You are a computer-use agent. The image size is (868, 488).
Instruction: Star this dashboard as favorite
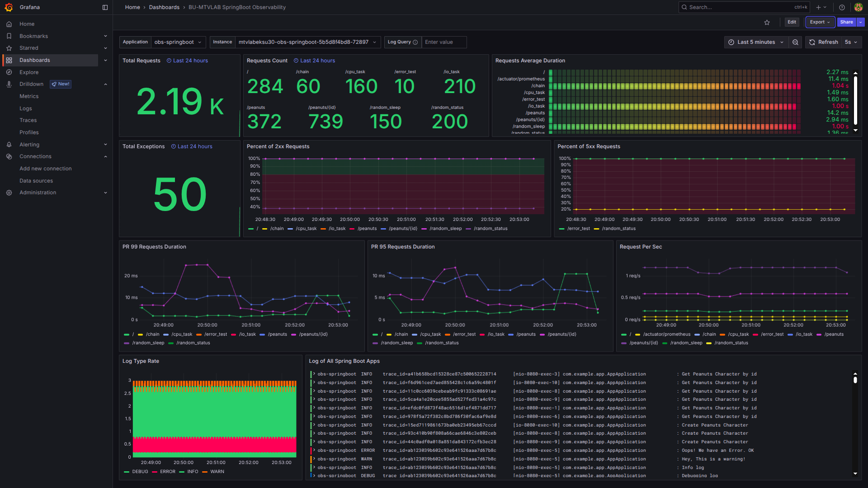tap(767, 22)
